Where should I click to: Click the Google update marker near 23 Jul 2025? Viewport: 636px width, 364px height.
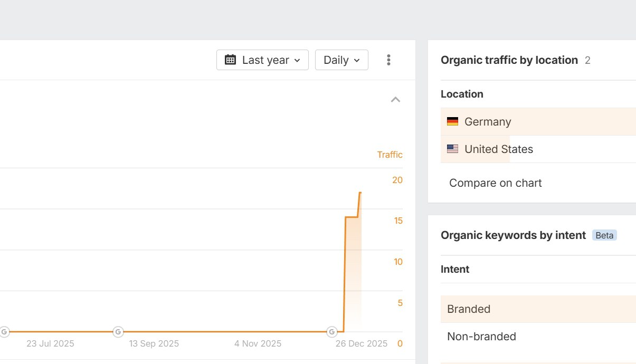pyautogui.click(x=4, y=332)
